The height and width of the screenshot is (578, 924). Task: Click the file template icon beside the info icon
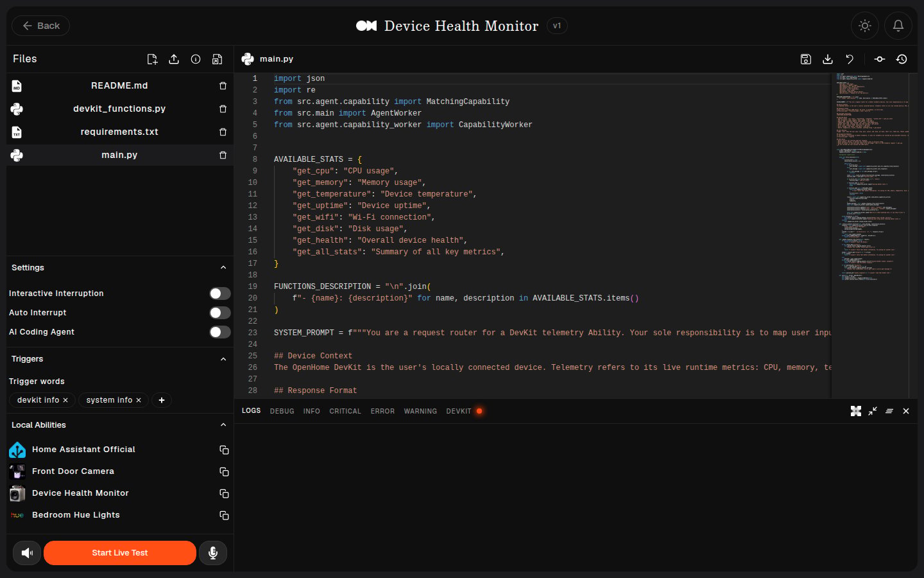(218, 59)
